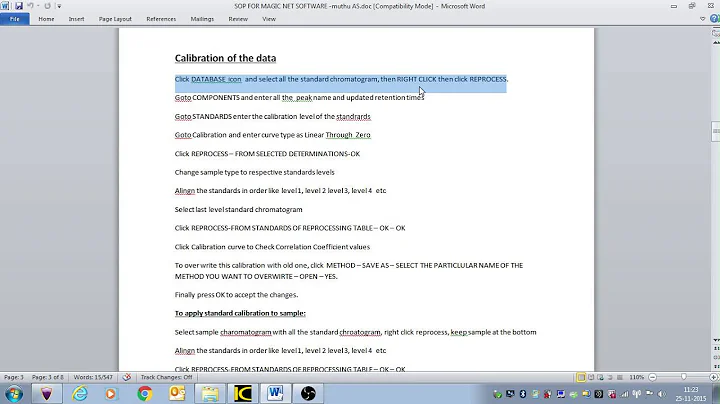720x404 pixels.
Task: Open the undo history dropdown arrow
Action: [x=38, y=6]
